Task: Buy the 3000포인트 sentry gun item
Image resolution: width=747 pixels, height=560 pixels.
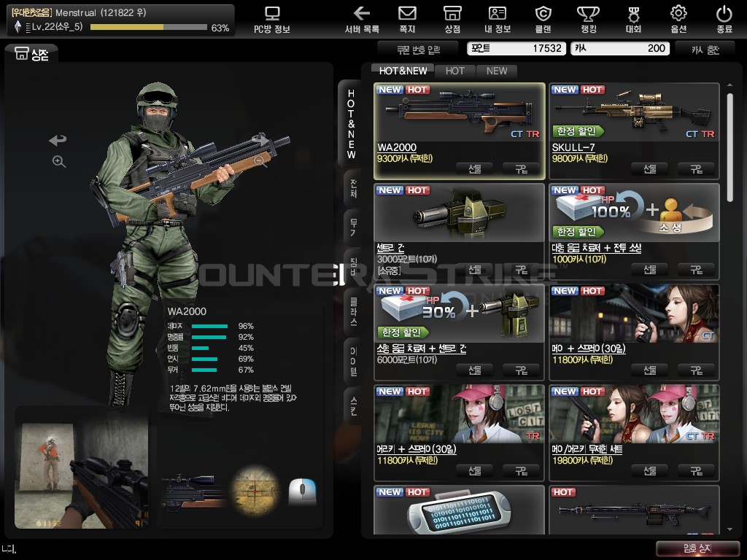Action: coord(521,270)
